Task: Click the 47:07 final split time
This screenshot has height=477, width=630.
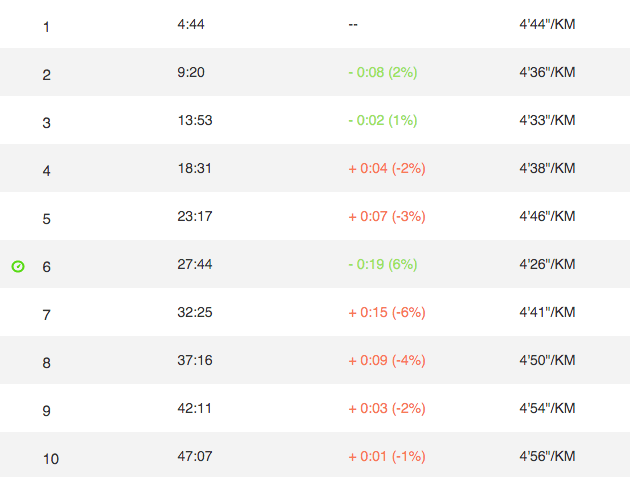Action: pos(194,456)
